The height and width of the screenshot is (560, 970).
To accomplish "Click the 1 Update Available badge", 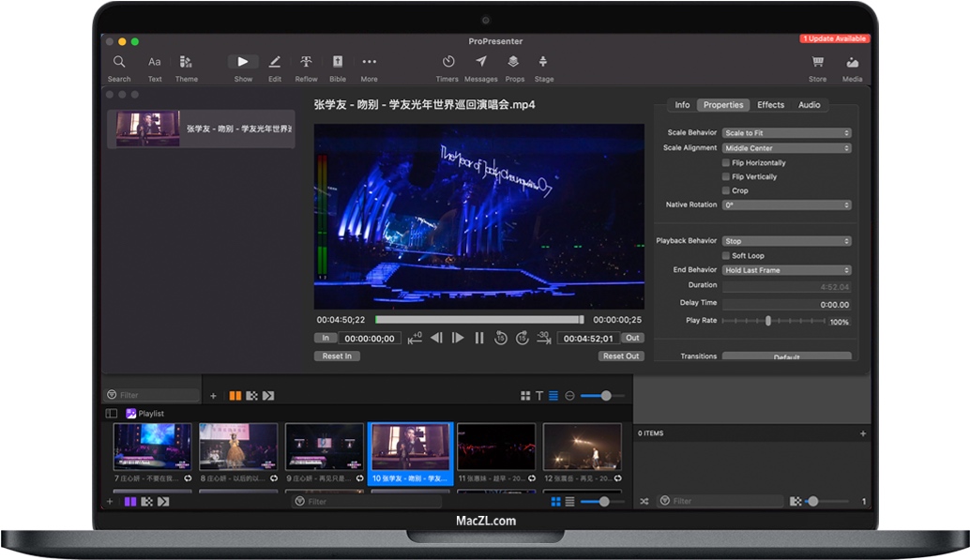I will pyautogui.click(x=835, y=38).
